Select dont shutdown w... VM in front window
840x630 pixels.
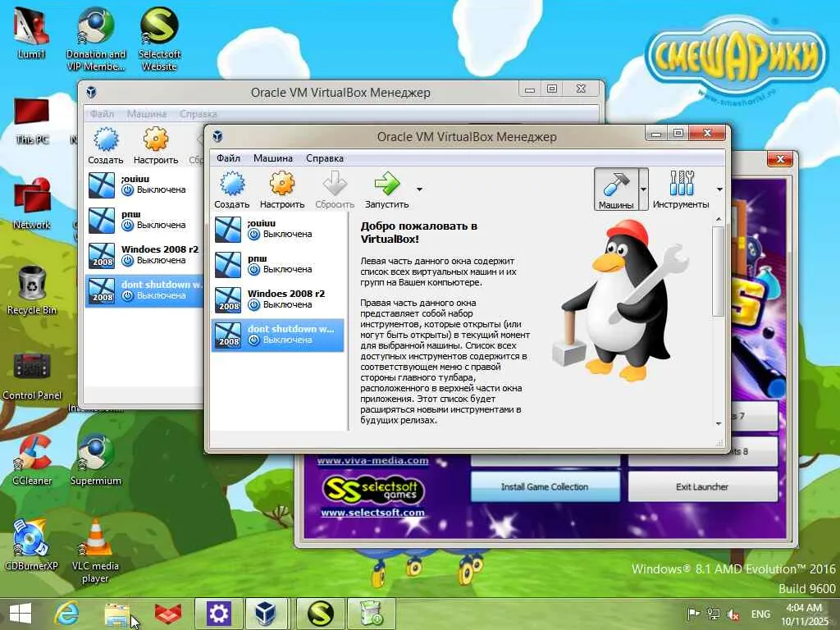[x=277, y=335]
